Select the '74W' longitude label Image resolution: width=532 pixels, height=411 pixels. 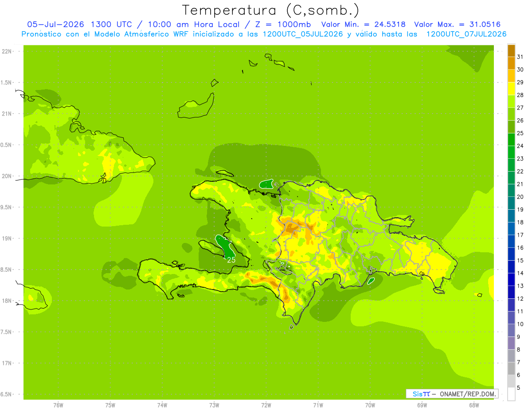tap(162, 406)
